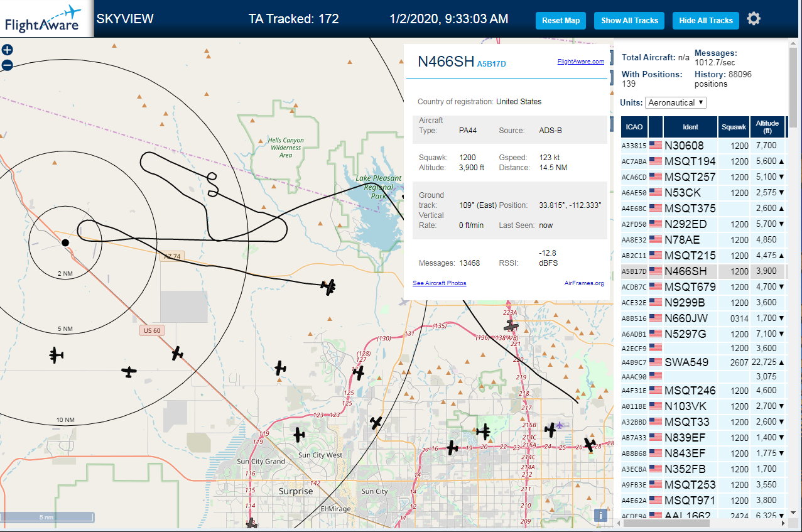
Task: Click N466SH title in info panel
Action: (446, 62)
